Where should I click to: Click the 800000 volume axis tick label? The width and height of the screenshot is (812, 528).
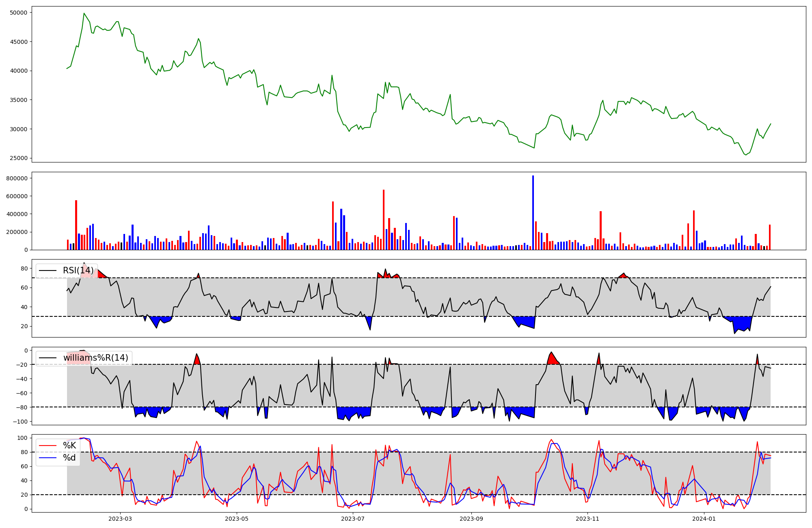[x=17, y=178]
